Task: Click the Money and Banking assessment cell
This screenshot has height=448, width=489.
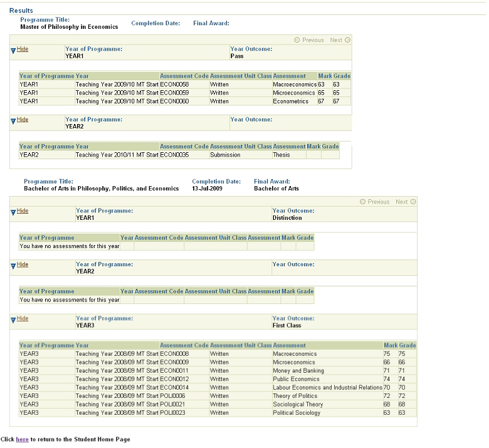Action: click(298, 371)
